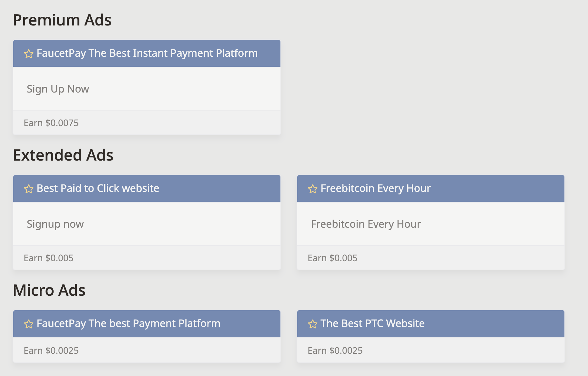Click star icon on FaucetPay Instant Payment ad
The width and height of the screenshot is (588, 376).
pos(29,54)
